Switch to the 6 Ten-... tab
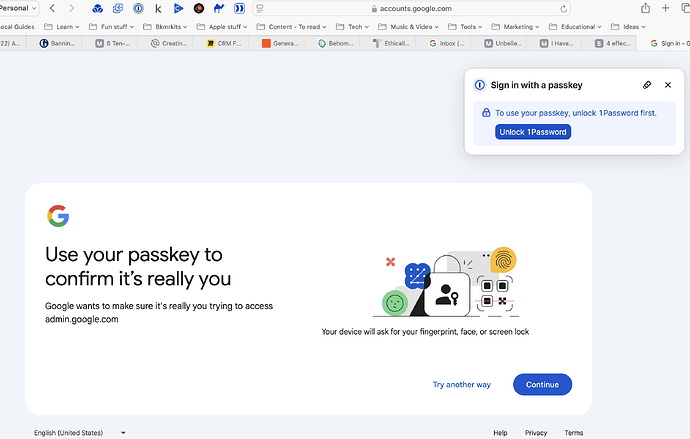The image size is (690, 439). coord(110,43)
